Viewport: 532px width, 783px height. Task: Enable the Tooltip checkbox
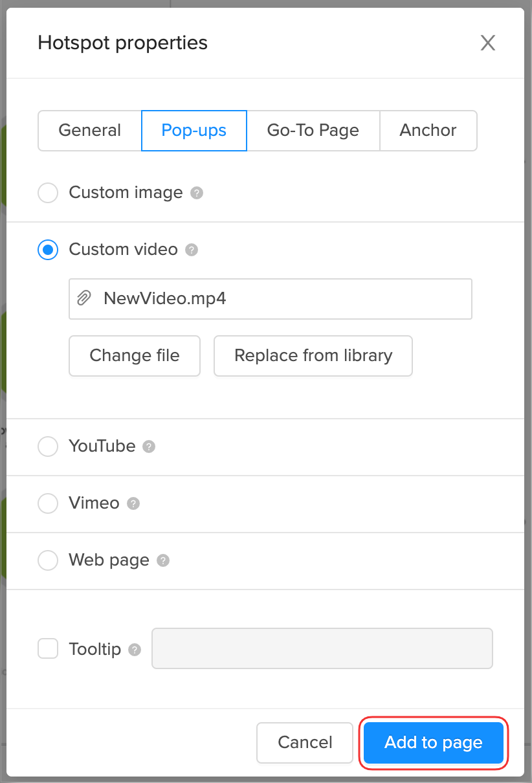[48, 648]
